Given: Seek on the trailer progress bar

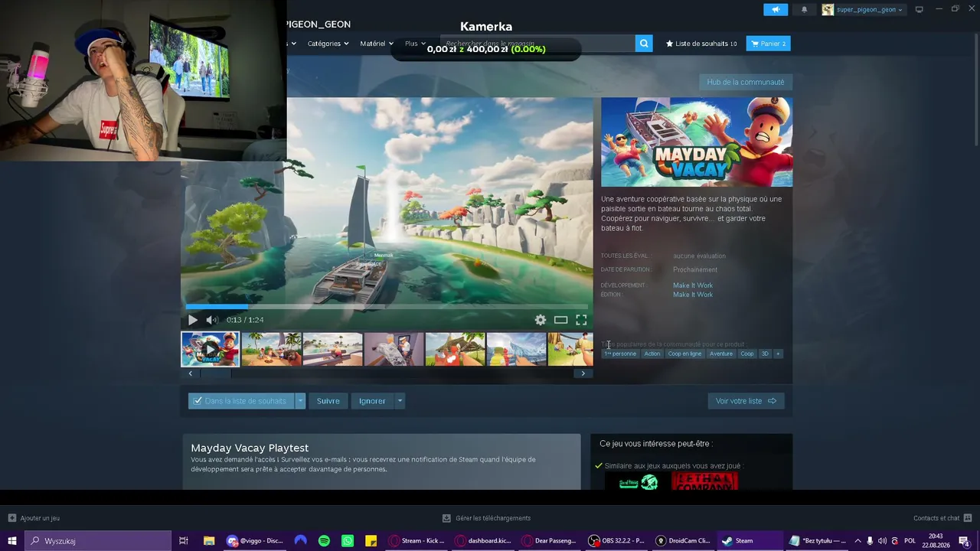Looking at the screenshot, I should click(x=387, y=307).
